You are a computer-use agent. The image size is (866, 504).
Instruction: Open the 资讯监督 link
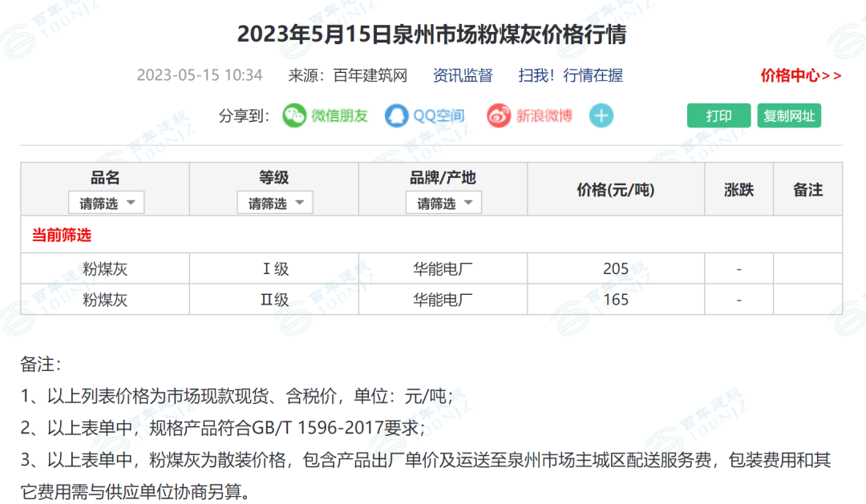tap(463, 75)
